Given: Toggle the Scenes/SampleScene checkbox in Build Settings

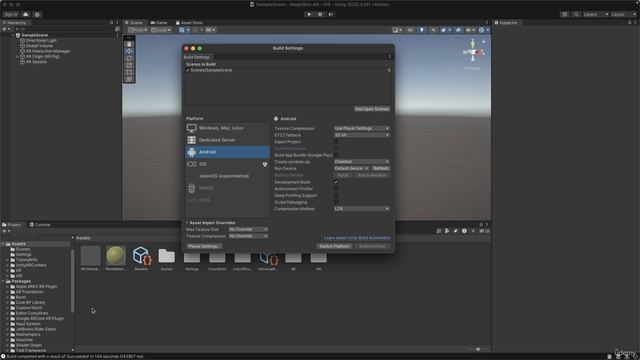Looking at the screenshot, I should (x=188, y=70).
